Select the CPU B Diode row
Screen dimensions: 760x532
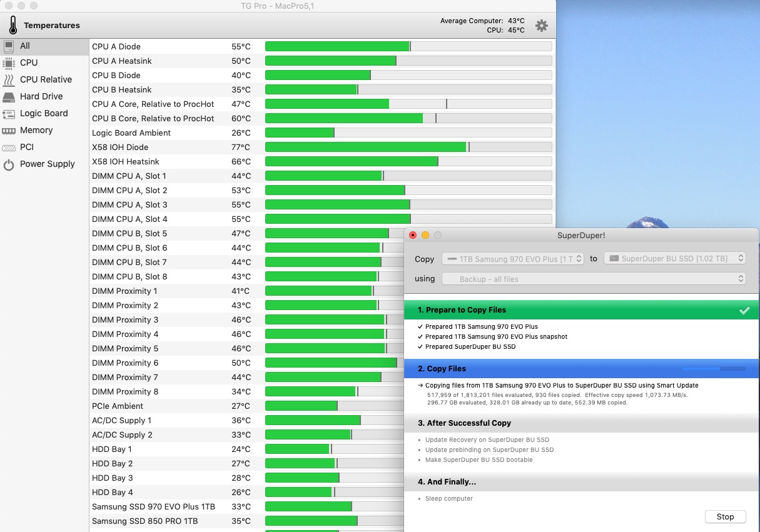click(x=322, y=75)
